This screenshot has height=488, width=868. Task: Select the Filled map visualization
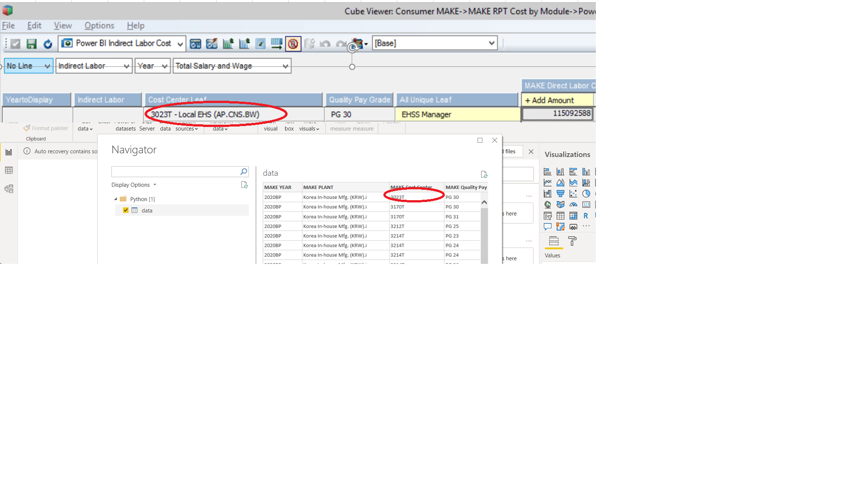pos(560,205)
